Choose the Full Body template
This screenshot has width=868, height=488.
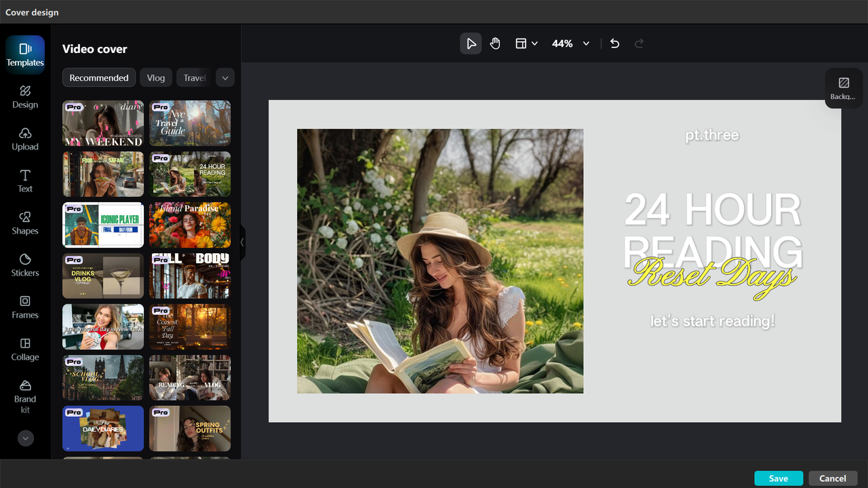coord(190,276)
